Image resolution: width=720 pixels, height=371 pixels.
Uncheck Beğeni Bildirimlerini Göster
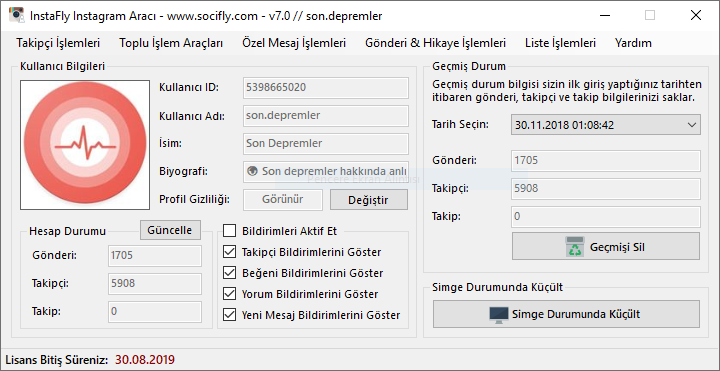[229, 273]
